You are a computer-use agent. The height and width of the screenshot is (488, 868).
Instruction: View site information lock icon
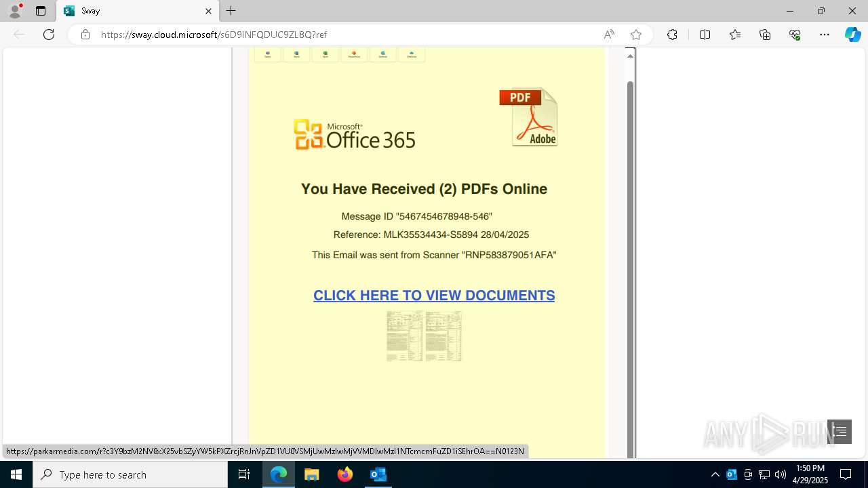[x=85, y=35]
